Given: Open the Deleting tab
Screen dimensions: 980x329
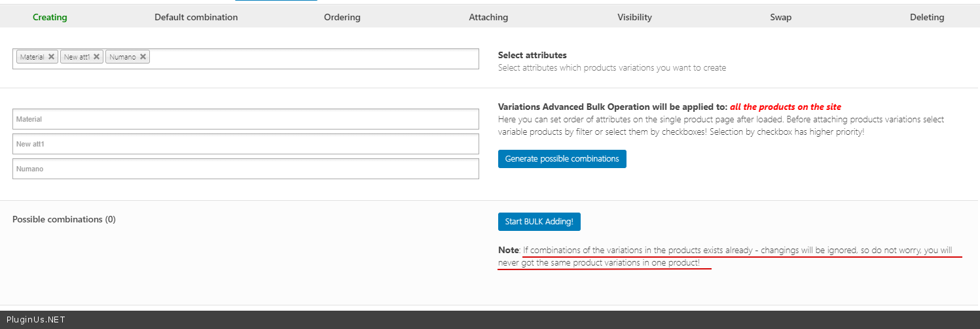Looking at the screenshot, I should tap(927, 17).
